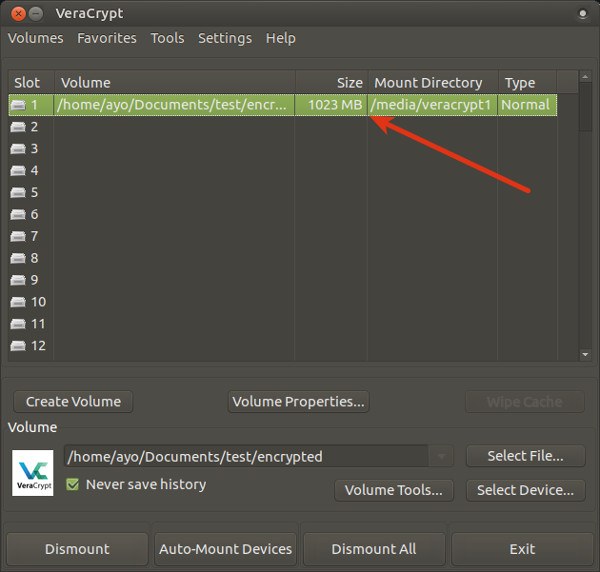The image size is (600, 572).
Task: Dismount the selected volume
Action: coord(77,549)
